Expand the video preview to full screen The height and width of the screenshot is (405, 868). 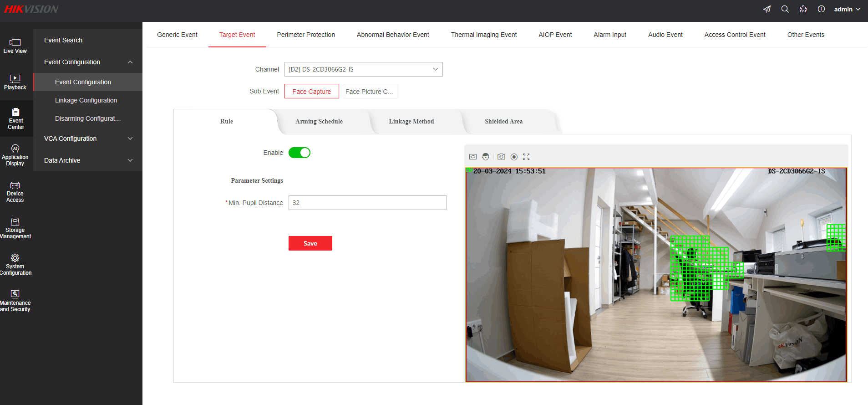(526, 157)
